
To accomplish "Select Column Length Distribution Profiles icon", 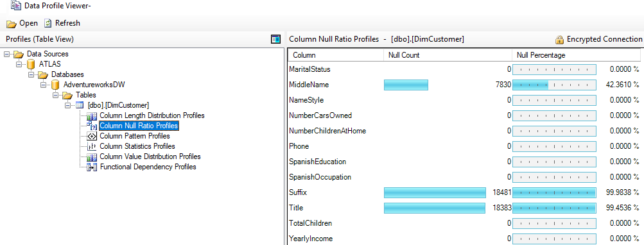I will click(92, 116).
